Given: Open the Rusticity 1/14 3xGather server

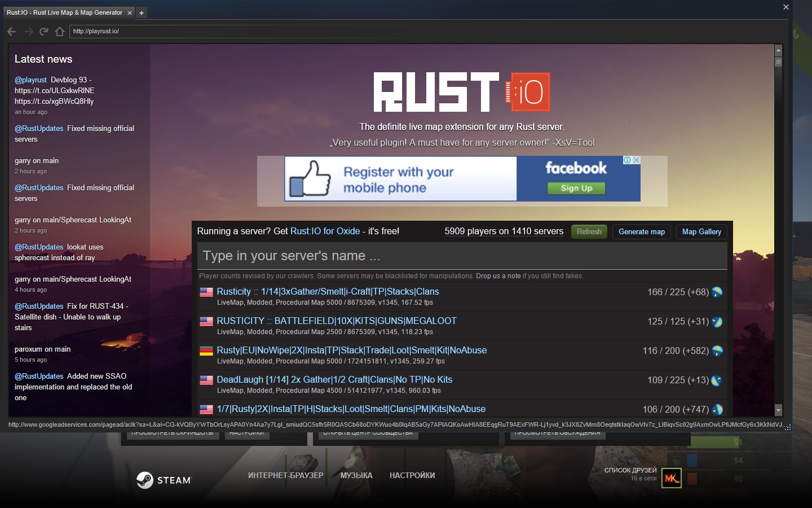Looking at the screenshot, I should click(x=328, y=291).
